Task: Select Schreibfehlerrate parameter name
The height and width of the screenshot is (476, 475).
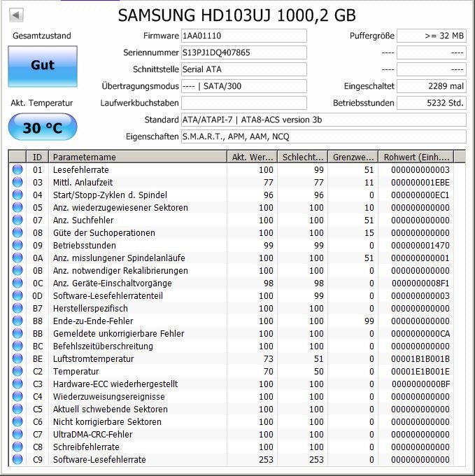Action: (86, 447)
